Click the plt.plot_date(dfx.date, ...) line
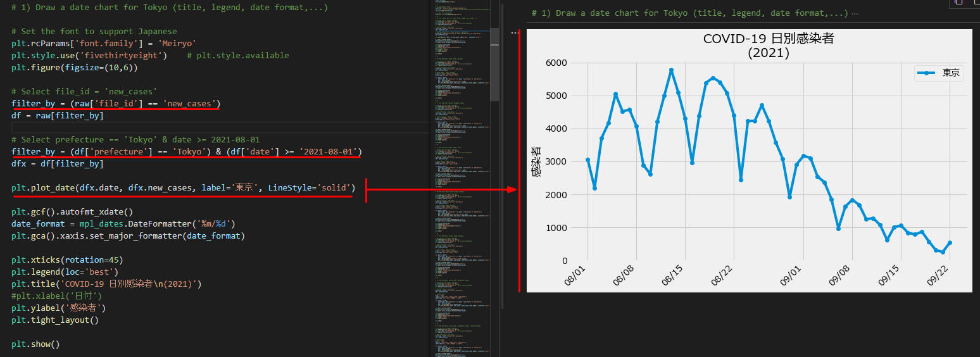 click(184, 188)
